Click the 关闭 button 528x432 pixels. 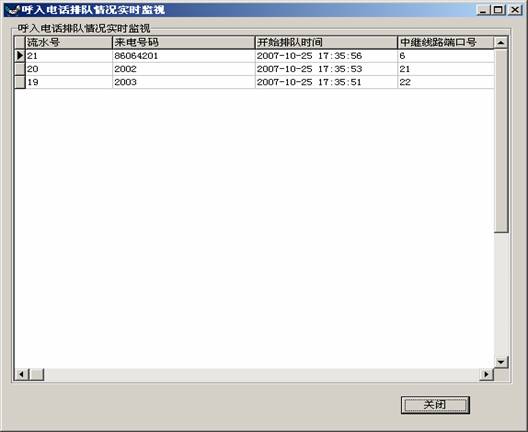[435, 405]
